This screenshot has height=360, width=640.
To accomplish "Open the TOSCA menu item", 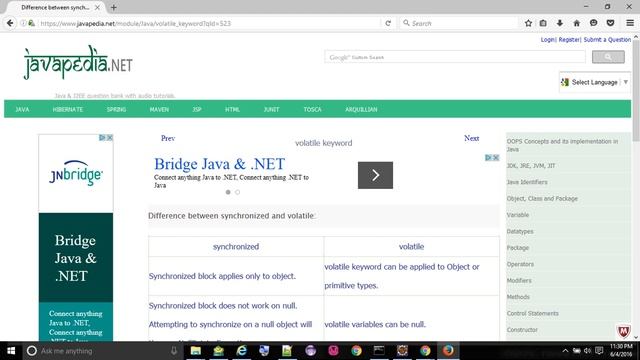I will click(x=312, y=109).
